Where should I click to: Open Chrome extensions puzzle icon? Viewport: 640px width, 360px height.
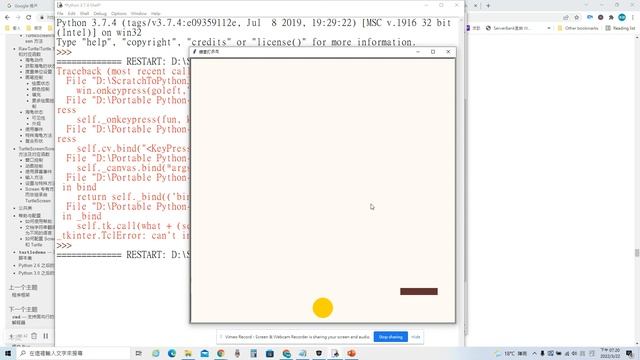coord(611,17)
